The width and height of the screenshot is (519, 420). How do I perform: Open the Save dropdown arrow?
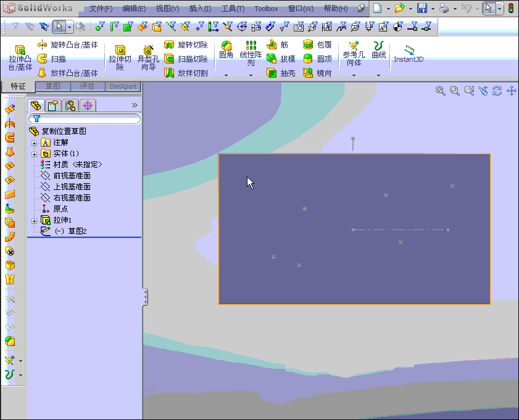coord(433,9)
